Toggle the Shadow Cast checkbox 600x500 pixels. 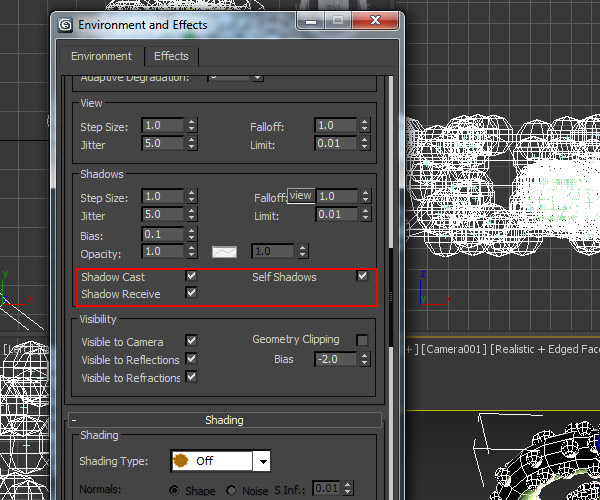click(191, 276)
